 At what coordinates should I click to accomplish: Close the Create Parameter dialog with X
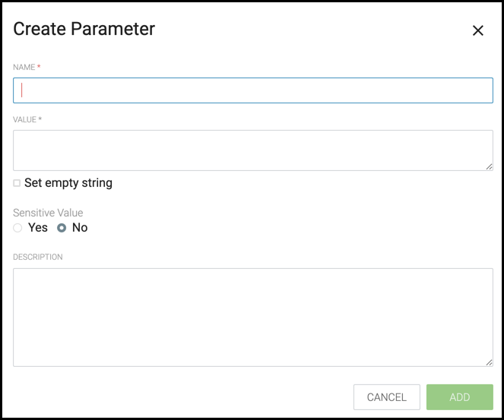tap(477, 31)
